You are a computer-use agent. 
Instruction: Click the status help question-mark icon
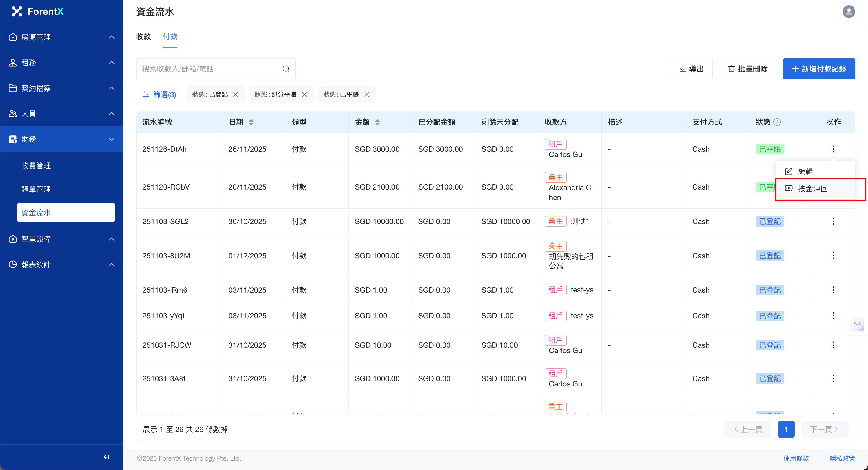(x=777, y=122)
